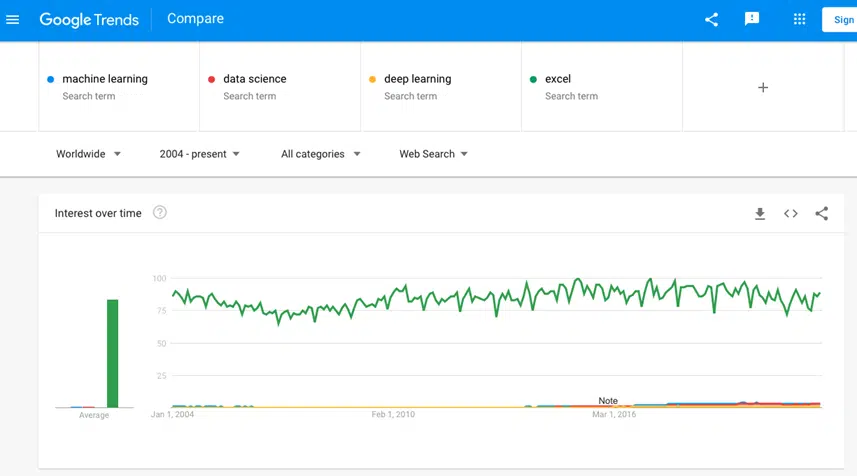
Task: Open the send feedback icon
Action: click(752, 19)
